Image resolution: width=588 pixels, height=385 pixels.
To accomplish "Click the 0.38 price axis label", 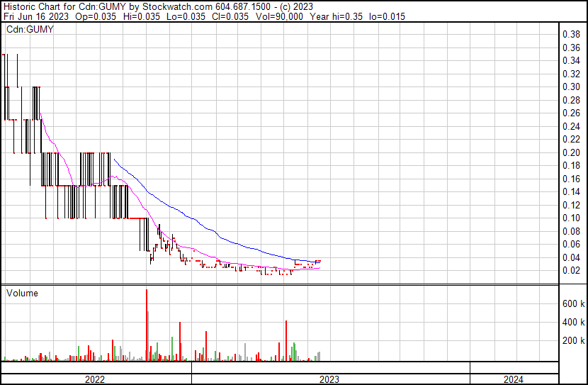I will click(570, 35).
